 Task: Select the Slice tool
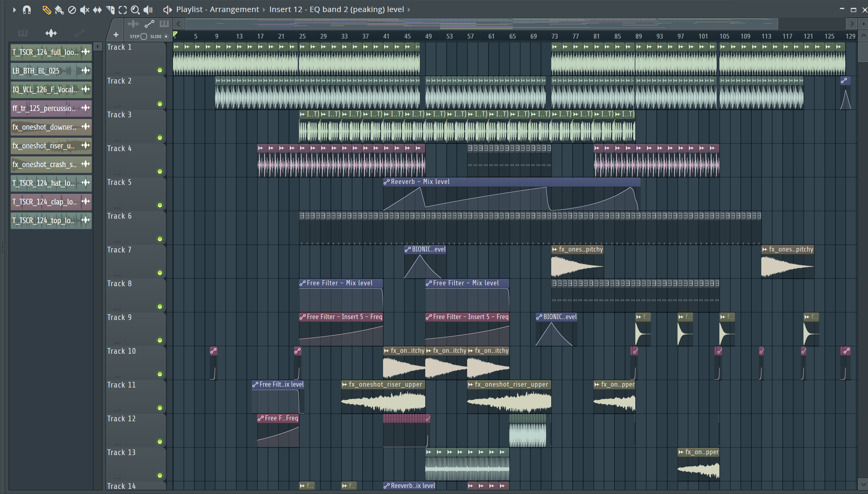tap(110, 10)
